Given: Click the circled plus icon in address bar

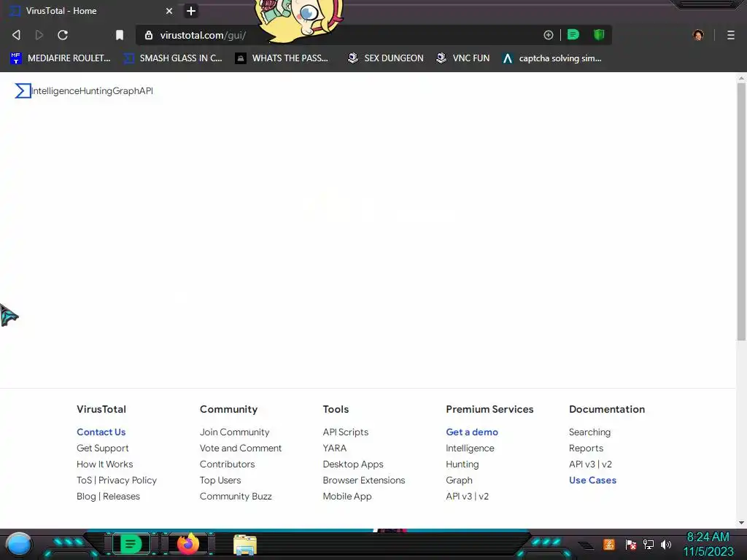Looking at the screenshot, I should 549,35.
